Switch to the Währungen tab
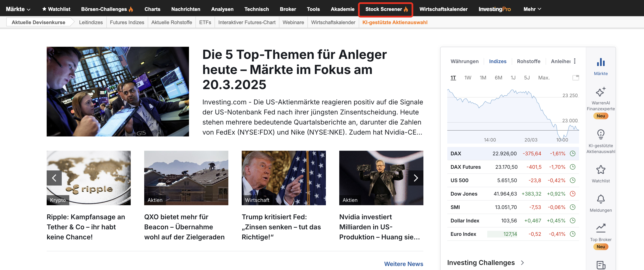 pyautogui.click(x=464, y=61)
